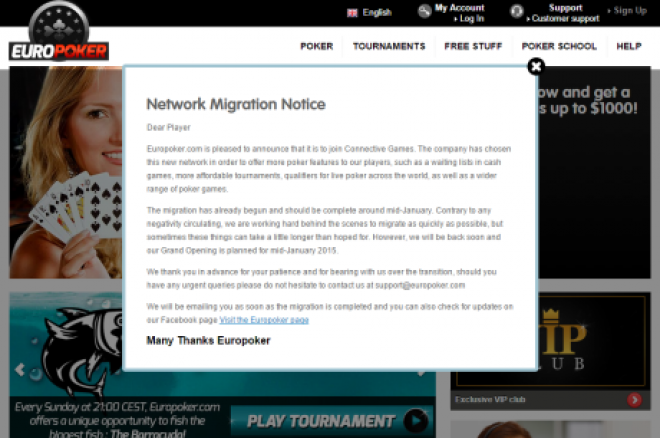This screenshot has width=660, height=438.
Task: Click the Dear Player greeting text
Action: 168,127
